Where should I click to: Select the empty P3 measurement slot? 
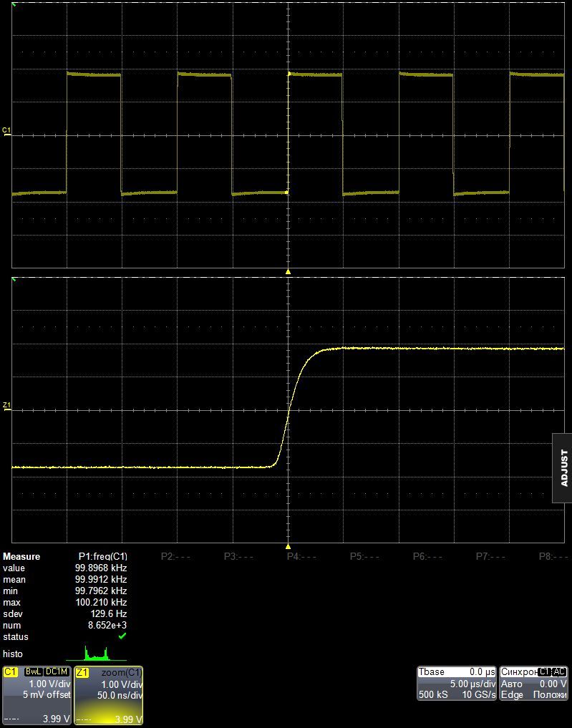click(x=238, y=556)
